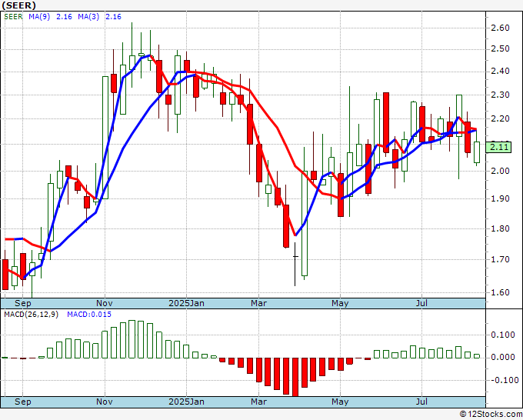Click 2025Jan on the MACD panel date axis
Image resolution: width=523 pixels, height=420 pixels.
pos(186,402)
